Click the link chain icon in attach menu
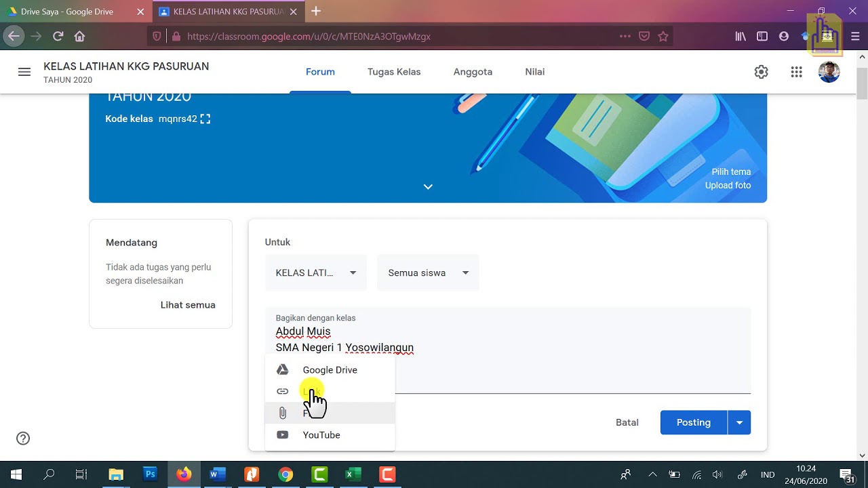 283,392
